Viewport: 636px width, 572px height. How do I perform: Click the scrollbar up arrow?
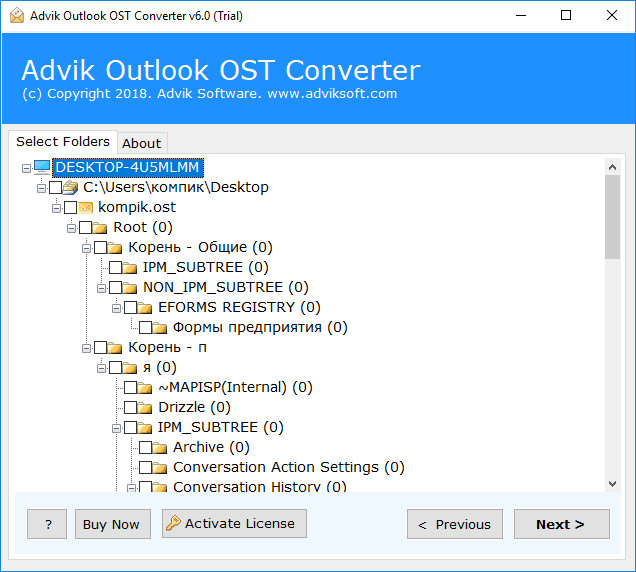[612, 167]
